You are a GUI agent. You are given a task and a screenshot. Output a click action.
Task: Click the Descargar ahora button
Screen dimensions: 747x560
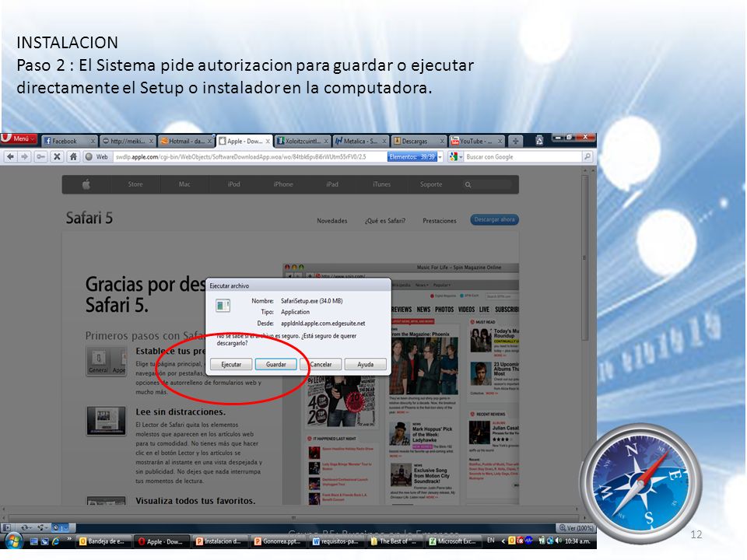click(x=495, y=219)
